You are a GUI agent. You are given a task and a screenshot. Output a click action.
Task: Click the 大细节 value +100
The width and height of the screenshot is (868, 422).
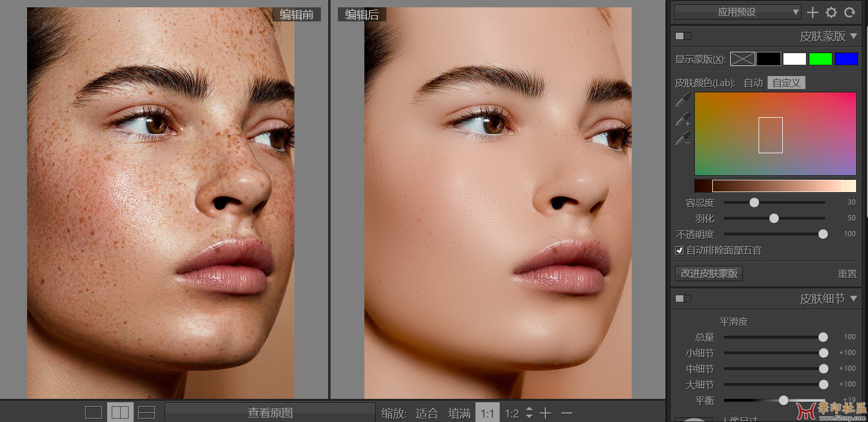click(847, 384)
